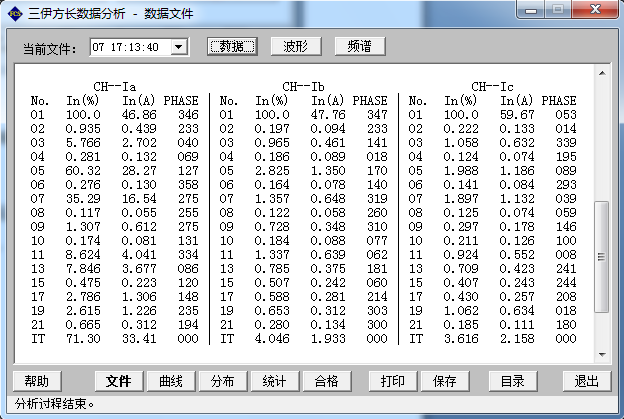
Task: Click the scrollbar down arrow
Action: [x=602, y=355]
